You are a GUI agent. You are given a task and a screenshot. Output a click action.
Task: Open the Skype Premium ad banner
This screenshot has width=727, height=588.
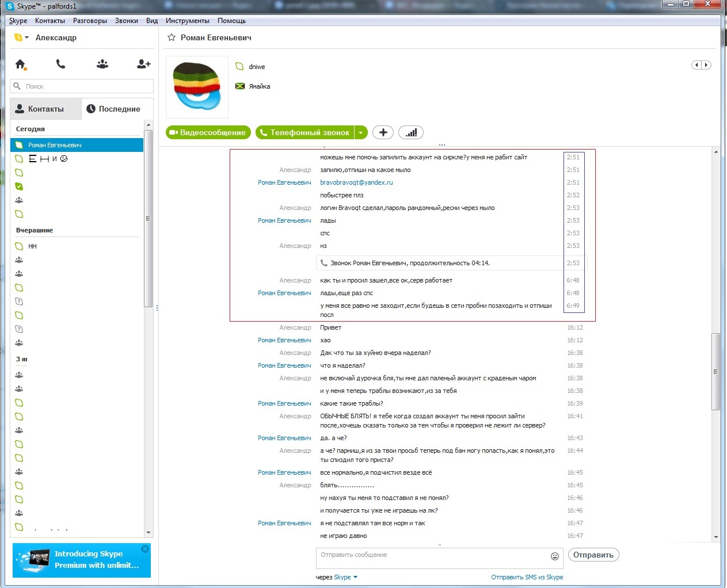[x=82, y=560]
